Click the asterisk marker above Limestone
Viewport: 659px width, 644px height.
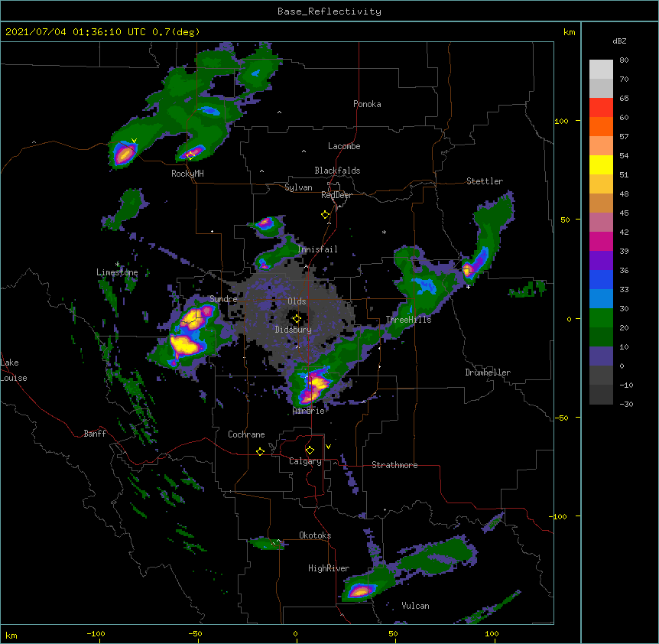click(x=117, y=264)
